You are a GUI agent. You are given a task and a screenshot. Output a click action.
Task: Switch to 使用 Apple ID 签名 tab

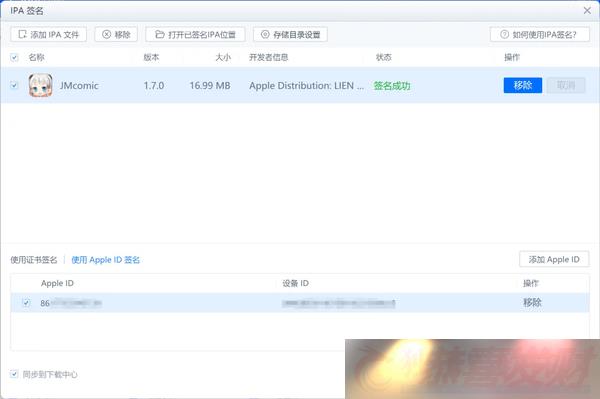[106, 260]
